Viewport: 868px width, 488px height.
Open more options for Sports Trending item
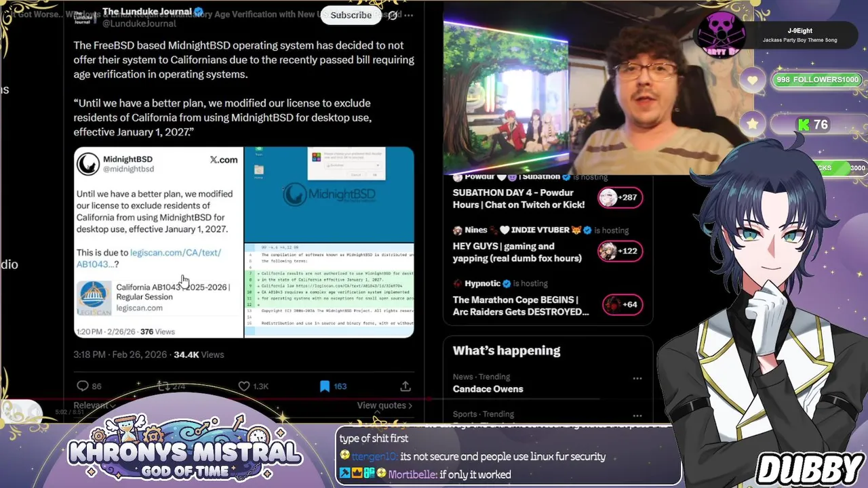point(637,415)
